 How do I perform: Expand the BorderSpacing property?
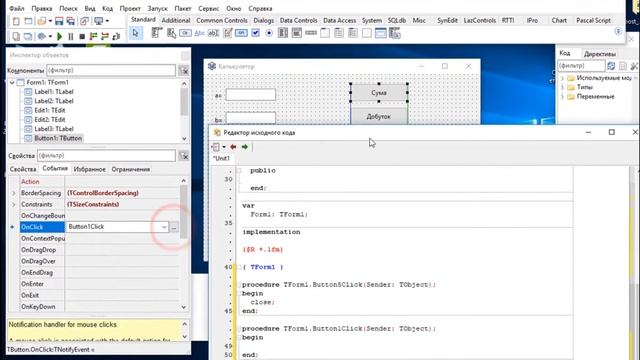tap(13, 193)
